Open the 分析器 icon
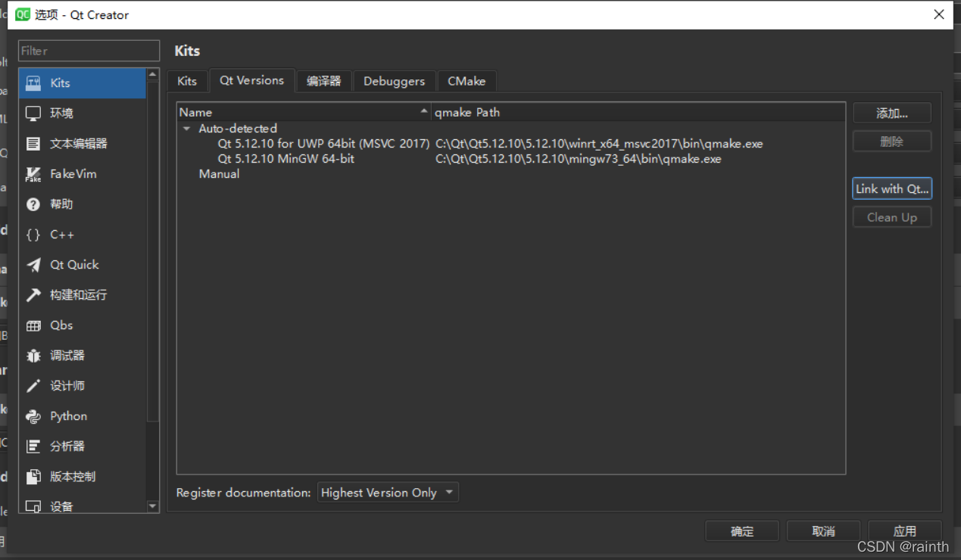The image size is (961, 560). point(33,446)
